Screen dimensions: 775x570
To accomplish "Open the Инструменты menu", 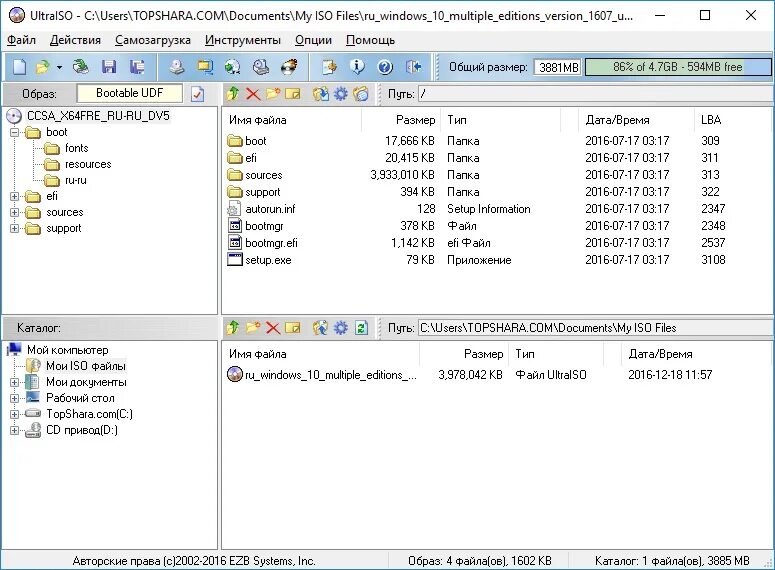I will [x=243, y=40].
